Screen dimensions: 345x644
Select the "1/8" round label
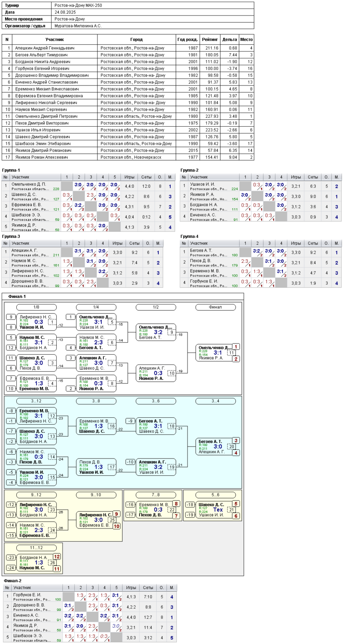(x=36, y=307)
